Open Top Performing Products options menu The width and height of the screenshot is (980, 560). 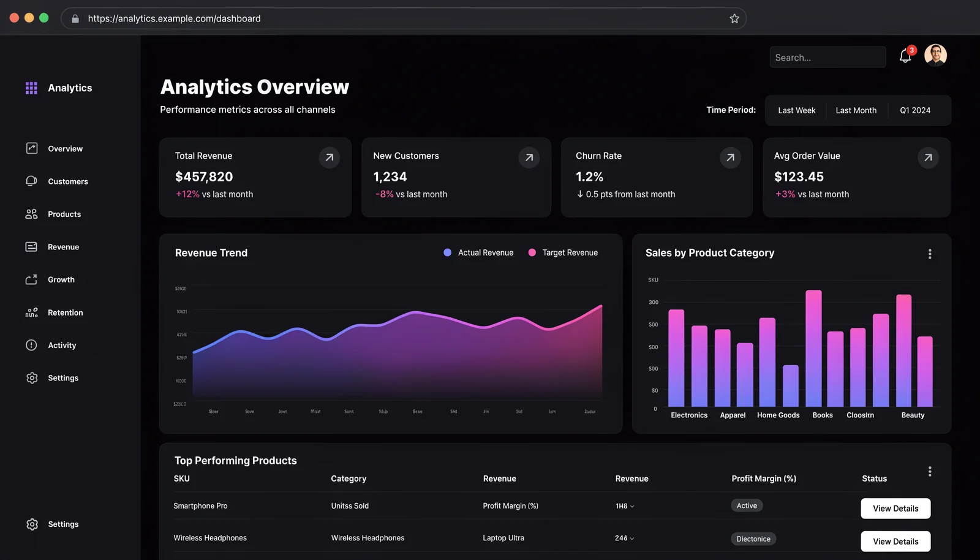(x=930, y=471)
